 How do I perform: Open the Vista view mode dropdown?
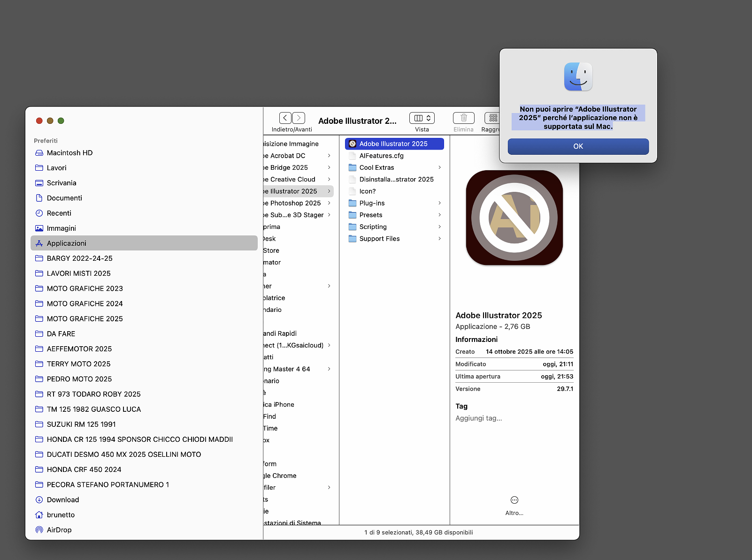[x=422, y=118]
